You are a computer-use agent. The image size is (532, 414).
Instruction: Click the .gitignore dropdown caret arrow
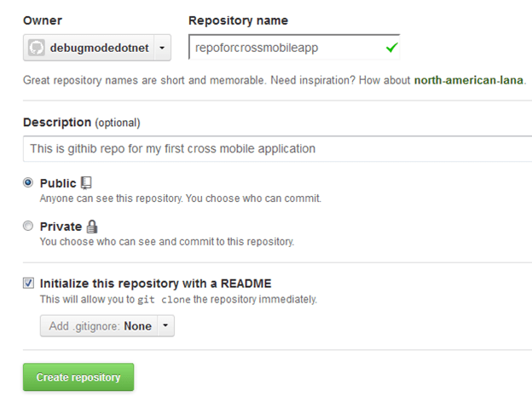pos(165,326)
